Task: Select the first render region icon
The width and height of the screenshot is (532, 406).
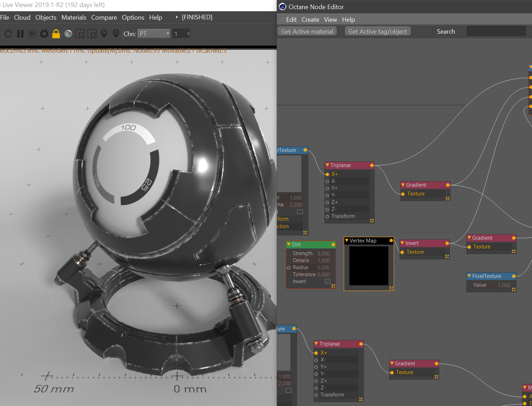Action: [x=80, y=34]
